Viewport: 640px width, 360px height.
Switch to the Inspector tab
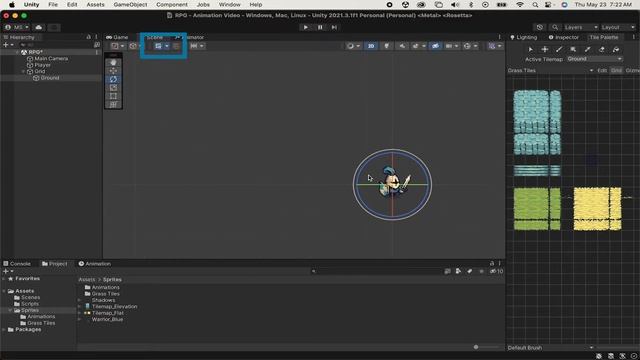564,37
